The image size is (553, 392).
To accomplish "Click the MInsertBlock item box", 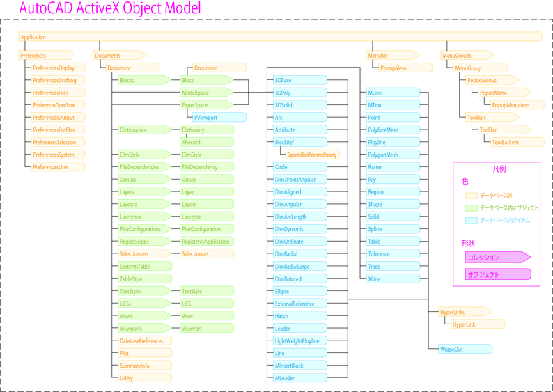I will point(300,366).
